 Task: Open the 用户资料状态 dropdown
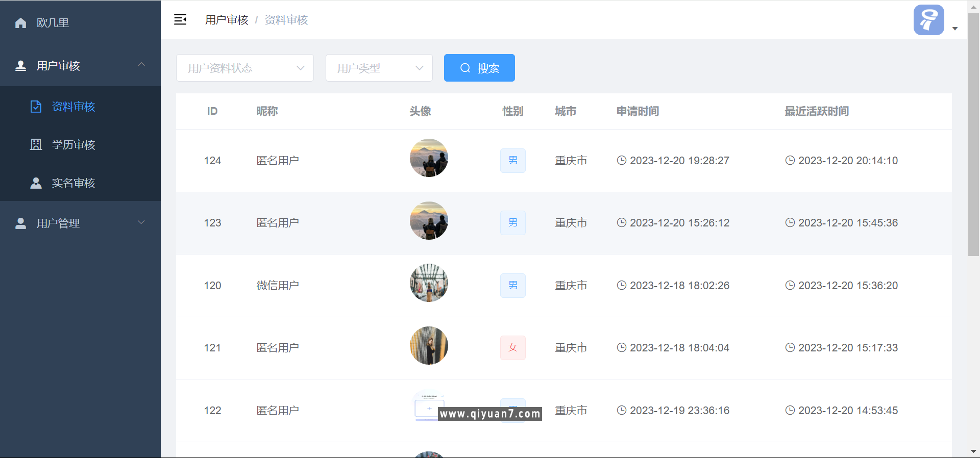click(x=245, y=68)
